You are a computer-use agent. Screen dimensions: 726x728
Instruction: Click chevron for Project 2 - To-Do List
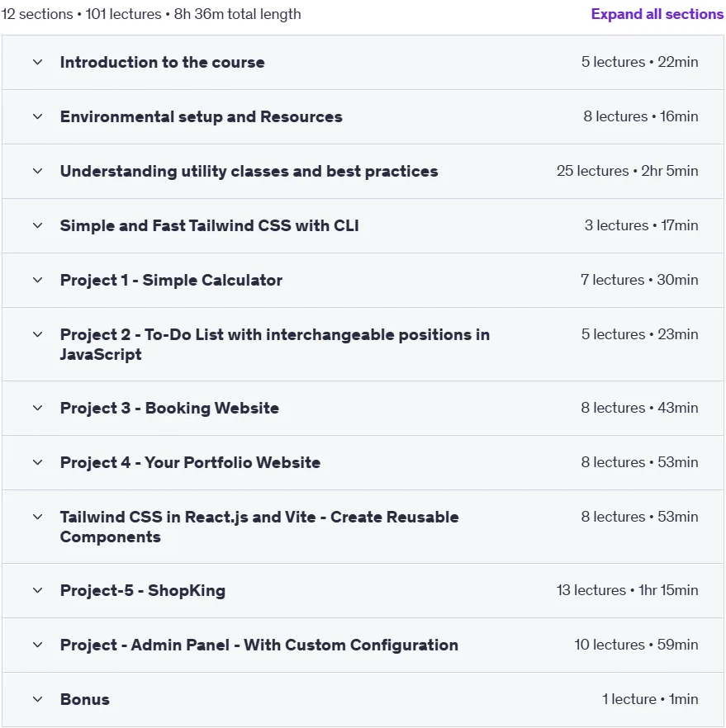pyautogui.click(x=38, y=334)
